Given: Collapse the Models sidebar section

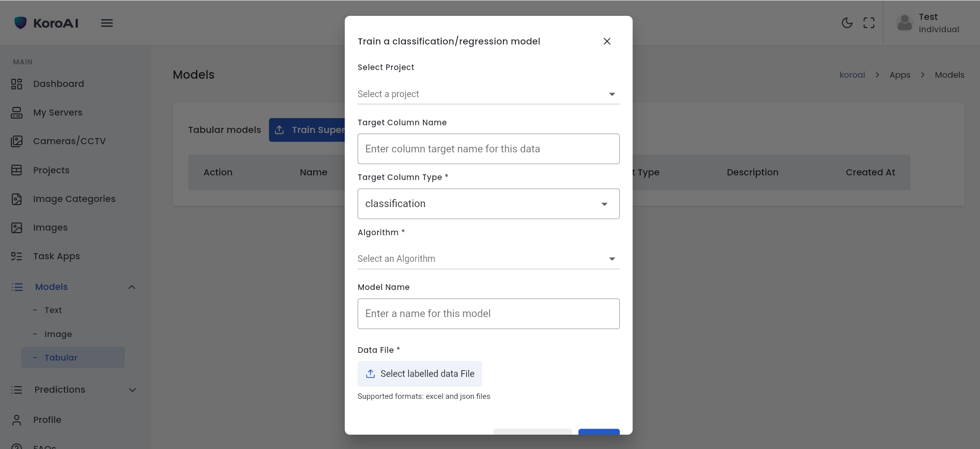Looking at the screenshot, I should click(132, 287).
